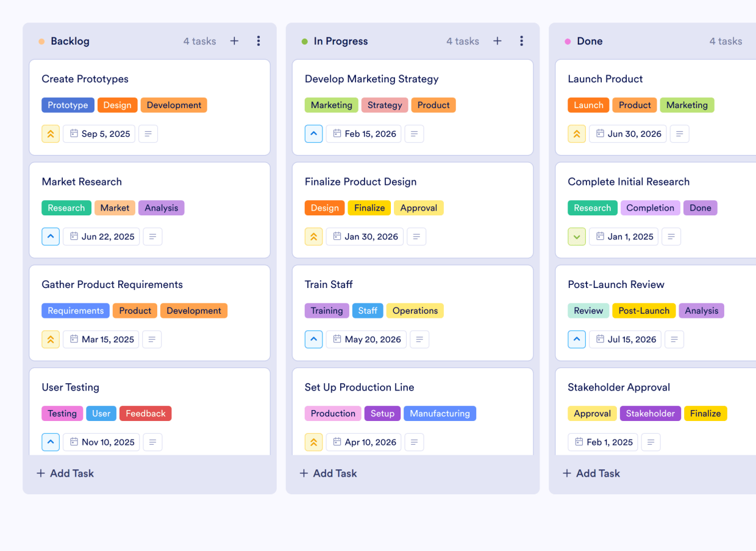
Task: Open the three-dot menu for In Progress
Action: [x=522, y=41]
